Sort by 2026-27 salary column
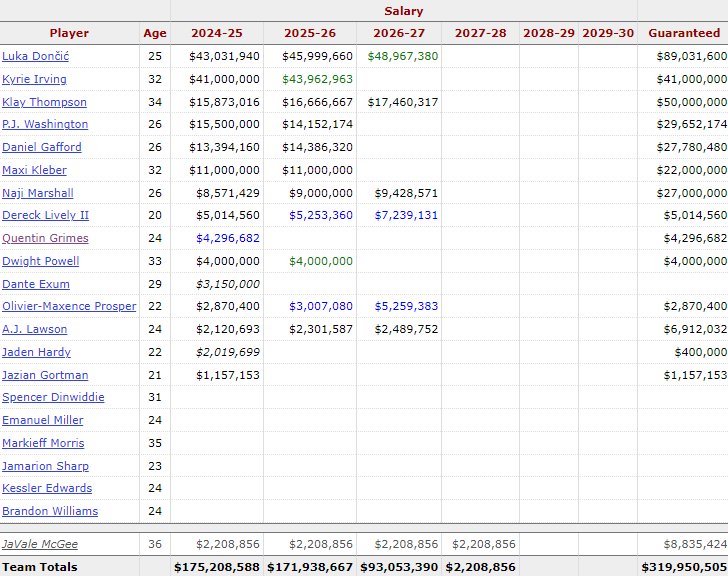Image resolution: width=728 pixels, height=576 pixels. 399,33
